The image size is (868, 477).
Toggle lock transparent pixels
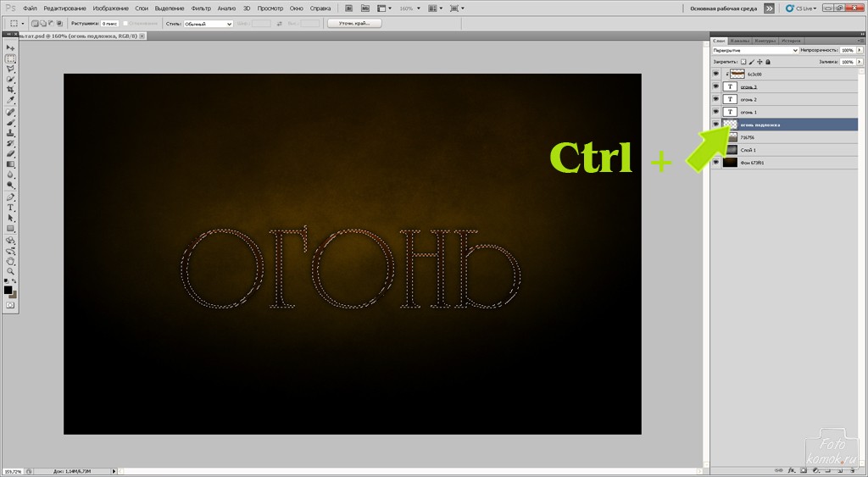pyautogui.click(x=743, y=62)
